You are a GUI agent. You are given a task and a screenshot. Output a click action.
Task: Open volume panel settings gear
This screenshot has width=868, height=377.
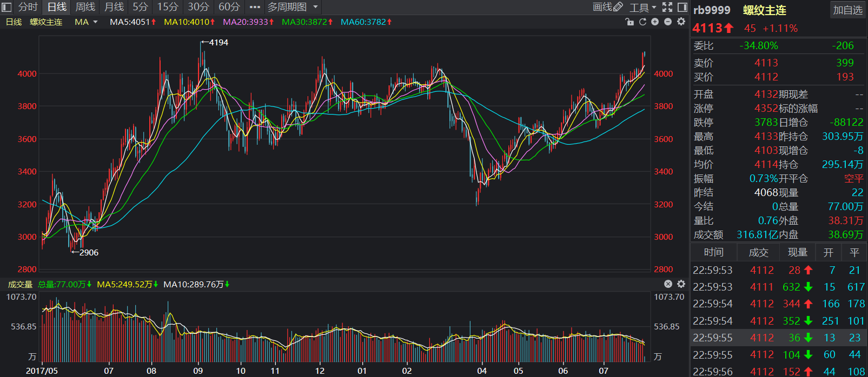(681, 284)
